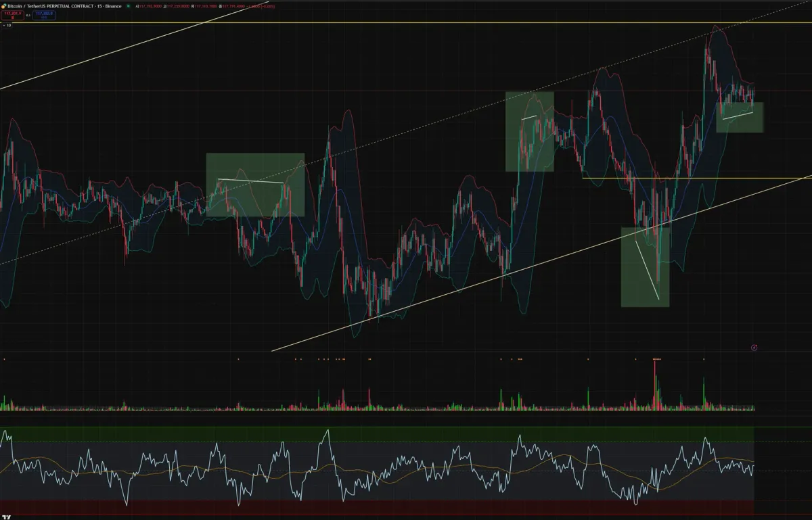The image size is (812, 520).
Task: Click the green overbought zone in oscillator
Action: coord(377,434)
